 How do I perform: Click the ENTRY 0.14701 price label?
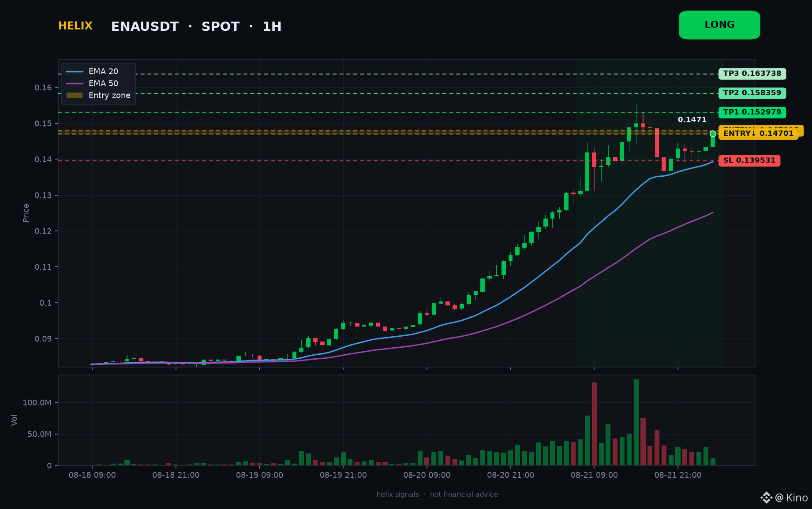click(758, 134)
